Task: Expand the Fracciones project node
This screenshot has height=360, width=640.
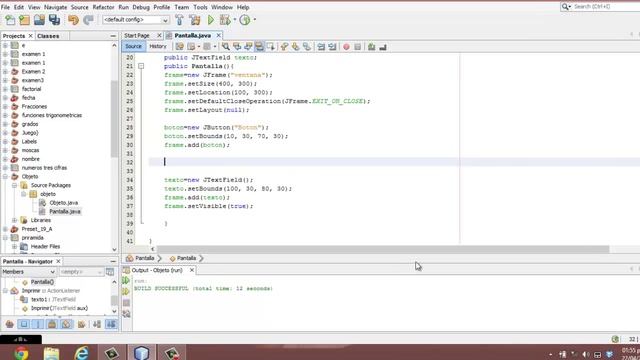Action: pyautogui.click(x=5, y=107)
